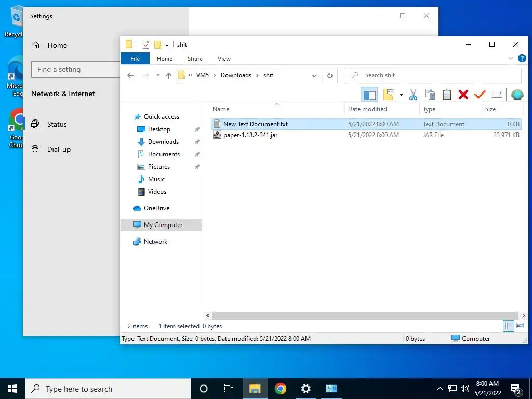Open OneDrive in the navigation pane
The height and width of the screenshot is (399, 532).
[x=156, y=208]
